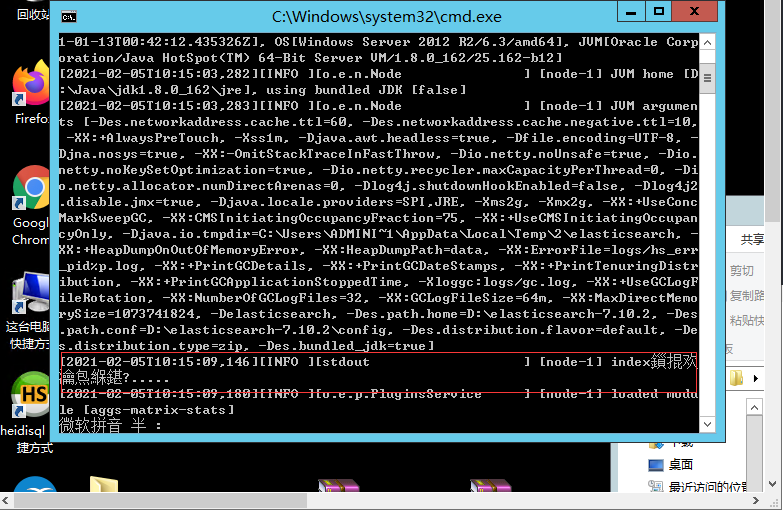Click the cmd.exe title bar text
The image size is (783, 510).
pos(387,17)
